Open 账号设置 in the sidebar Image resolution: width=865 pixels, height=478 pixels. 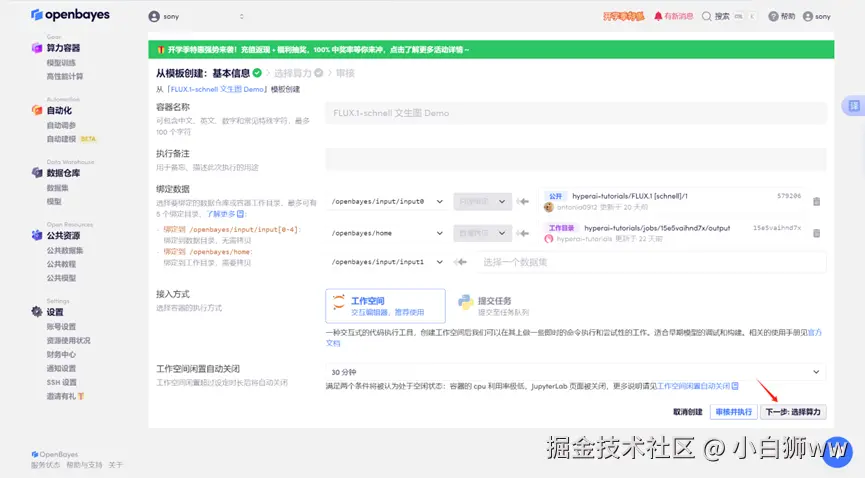coord(61,327)
